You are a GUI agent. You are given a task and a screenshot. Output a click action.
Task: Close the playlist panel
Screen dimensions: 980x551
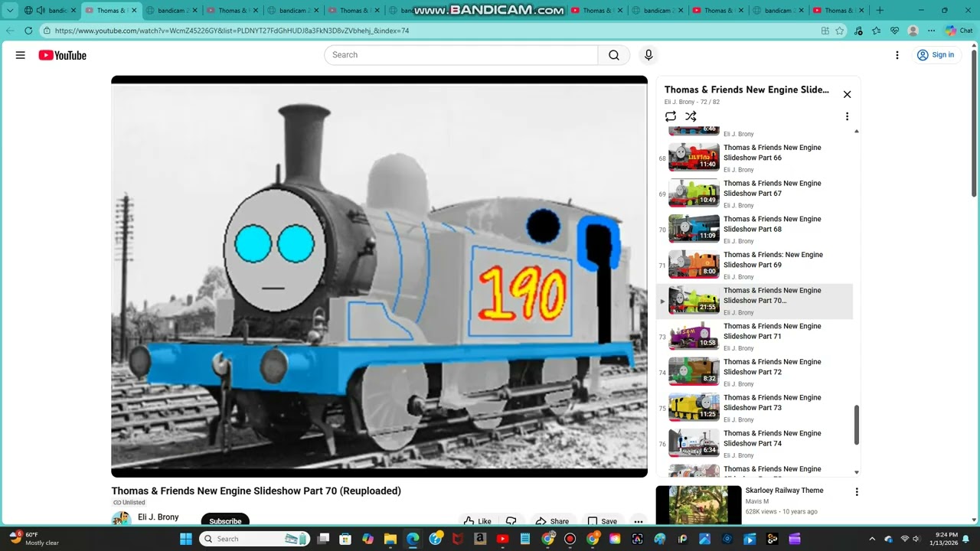pyautogui.click(x=847, y=94)
